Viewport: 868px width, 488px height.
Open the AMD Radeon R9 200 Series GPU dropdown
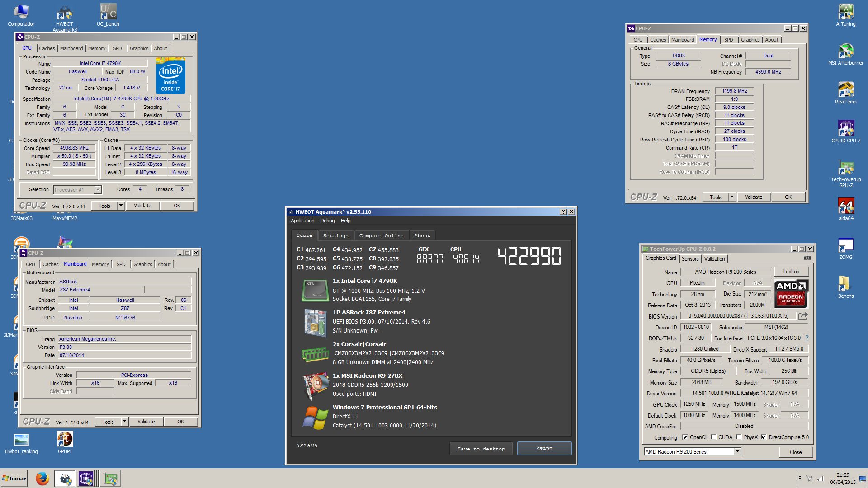[737, 451]
